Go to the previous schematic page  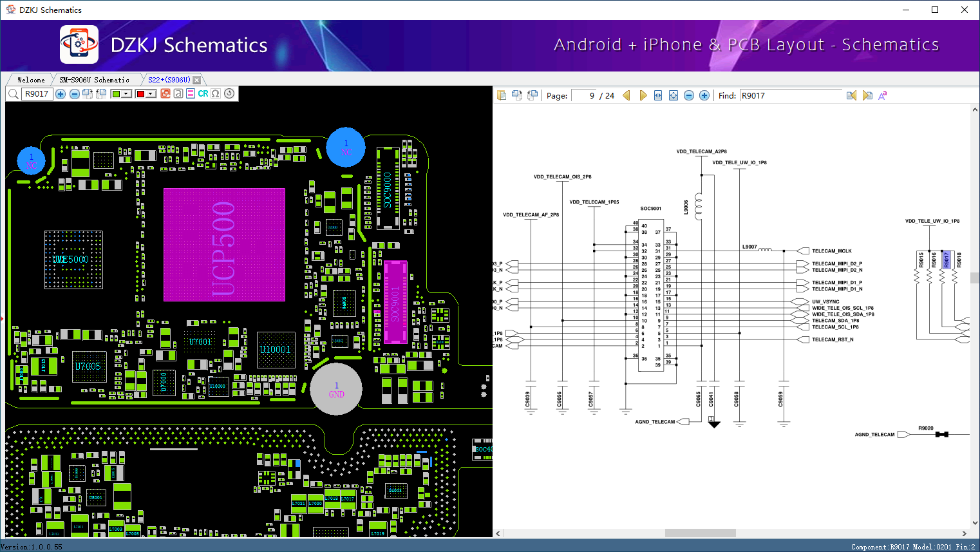[x=627, y=95]
